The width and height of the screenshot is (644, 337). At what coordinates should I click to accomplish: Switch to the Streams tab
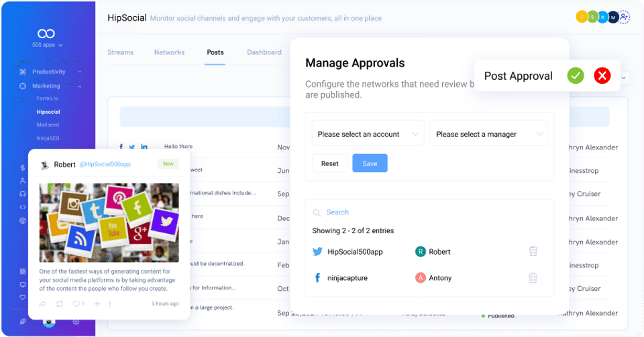pos(120,52)
